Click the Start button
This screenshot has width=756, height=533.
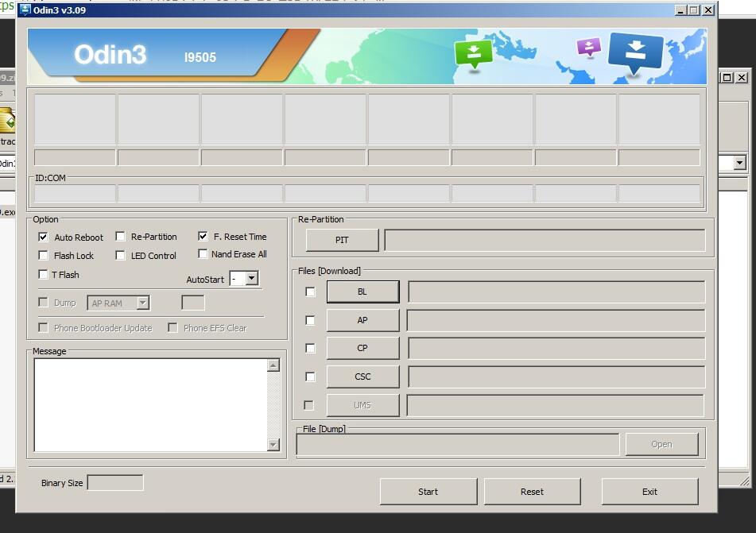(428, 492)
